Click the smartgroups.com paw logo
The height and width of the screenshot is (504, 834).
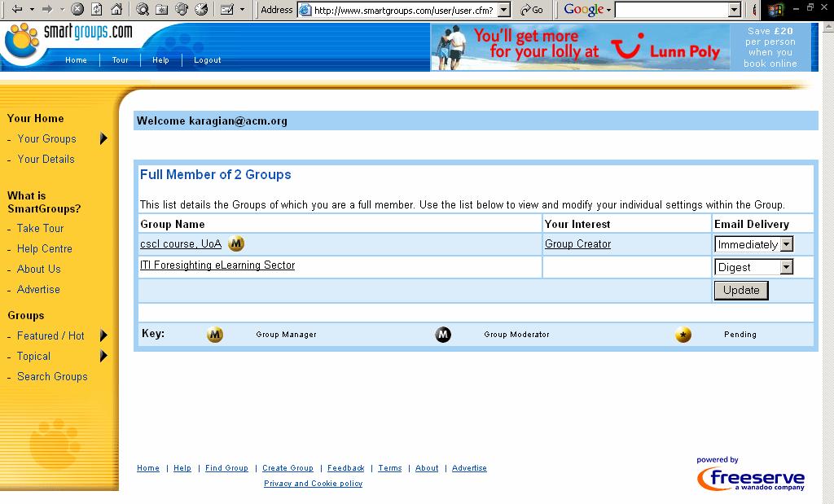pos(22,41)
